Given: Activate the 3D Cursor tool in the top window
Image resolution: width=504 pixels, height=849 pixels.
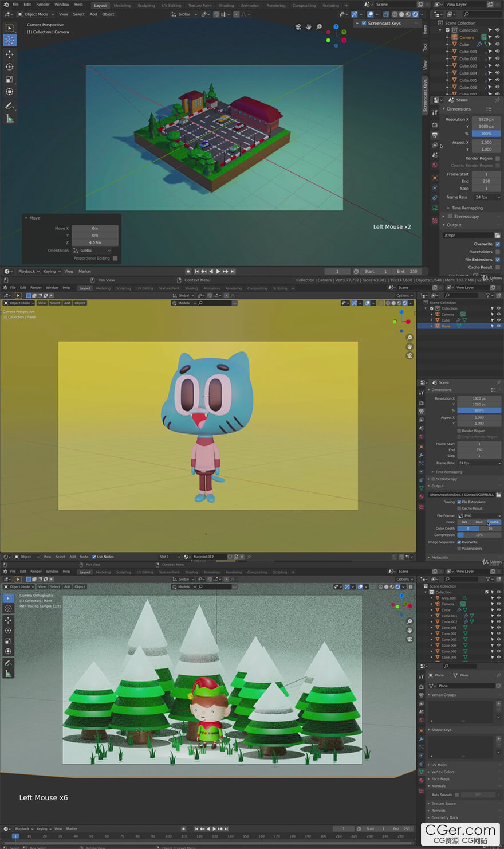Looking at the screenshot, I should [x=9, y=40].
